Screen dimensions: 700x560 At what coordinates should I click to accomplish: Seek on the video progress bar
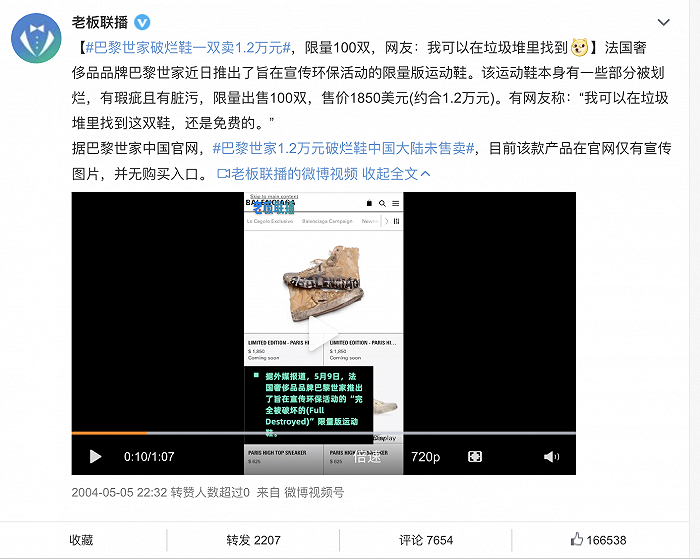click(x=324, y=433)
